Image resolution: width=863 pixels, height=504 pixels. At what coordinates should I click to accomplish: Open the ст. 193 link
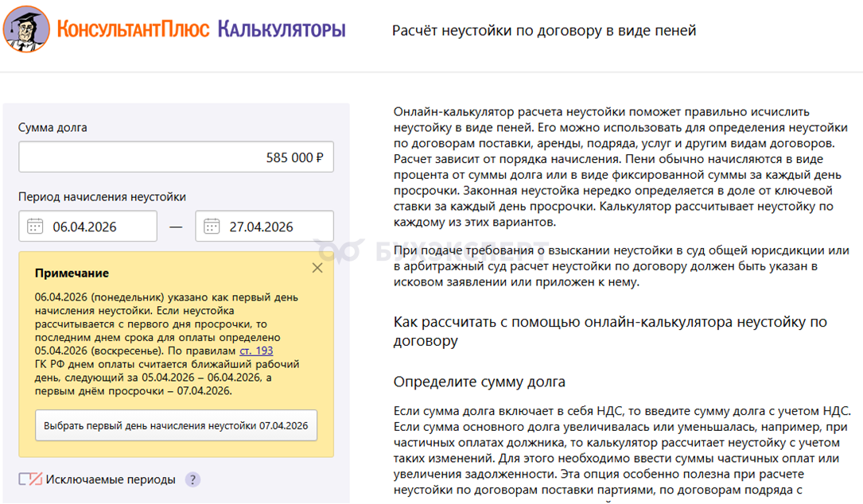pyautogui.click(x=256, y=351)
